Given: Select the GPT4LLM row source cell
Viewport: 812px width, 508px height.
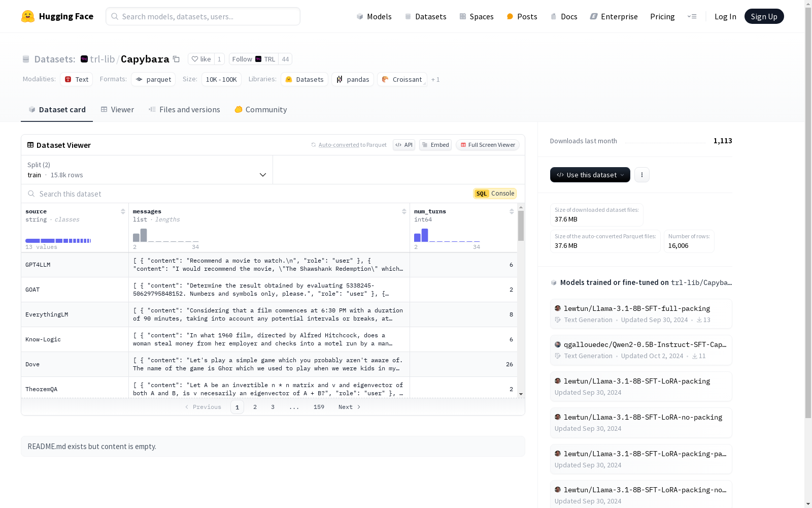Looking at the screenshot, I should pos(75,265).
